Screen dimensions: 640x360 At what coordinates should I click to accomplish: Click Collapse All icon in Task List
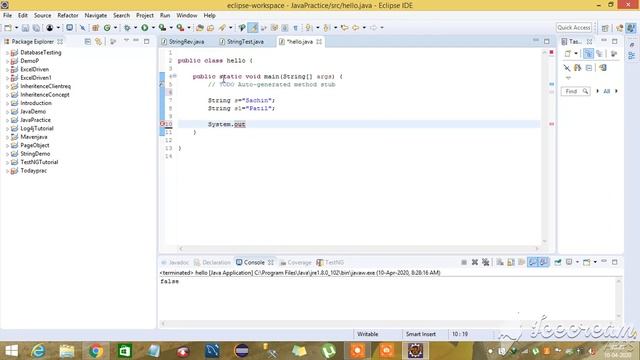pyautogui.click(x=589, y=68)
